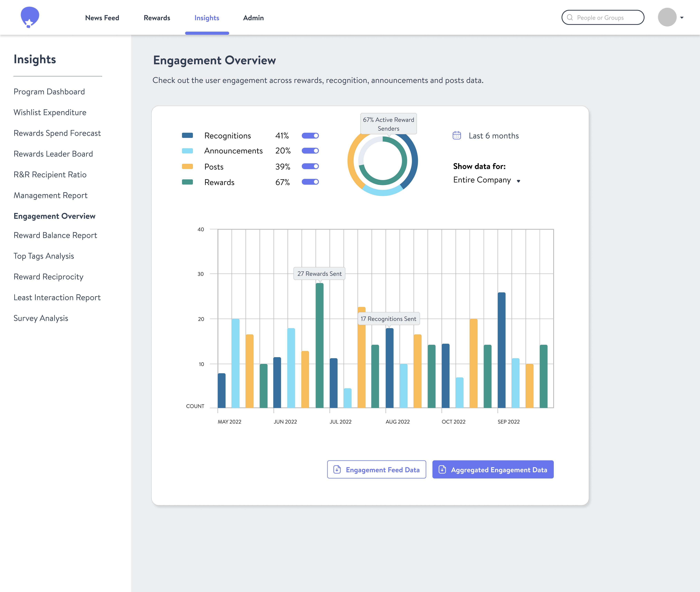Go to the News Feed tab
Screen dimensions: 700x592
tap(102, 18)
